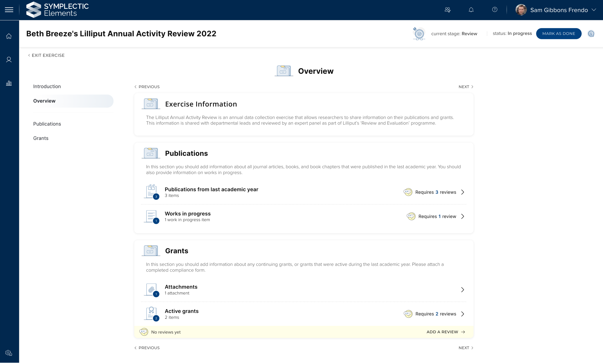The image size is (603, 364).
Task: Go to Next page at top
Action: [466, 87]
